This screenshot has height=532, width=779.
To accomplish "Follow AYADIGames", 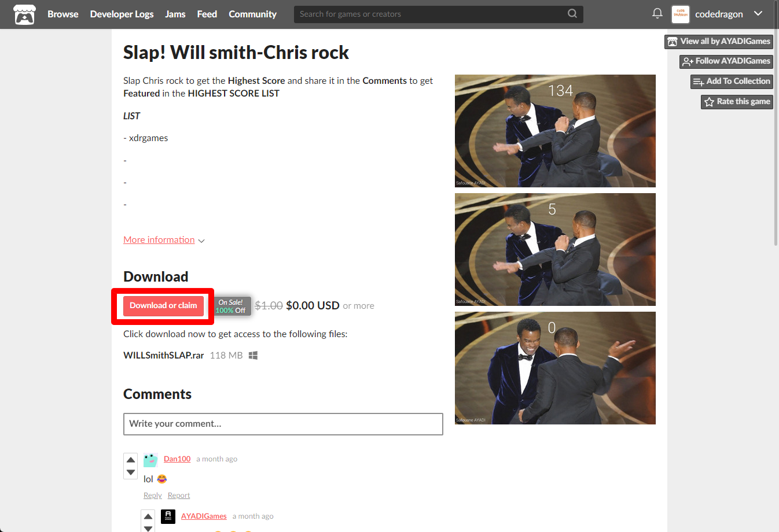I will coord(726,61).
